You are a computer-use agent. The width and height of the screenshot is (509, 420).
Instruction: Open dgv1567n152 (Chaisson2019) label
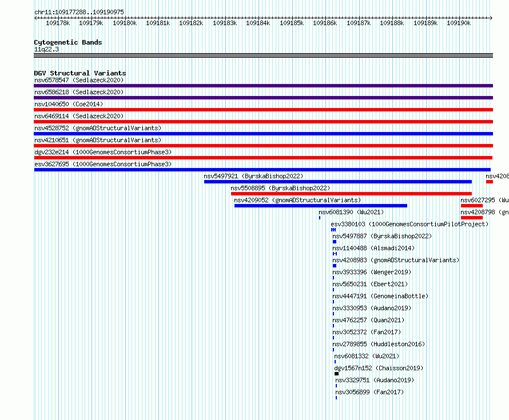379,368
